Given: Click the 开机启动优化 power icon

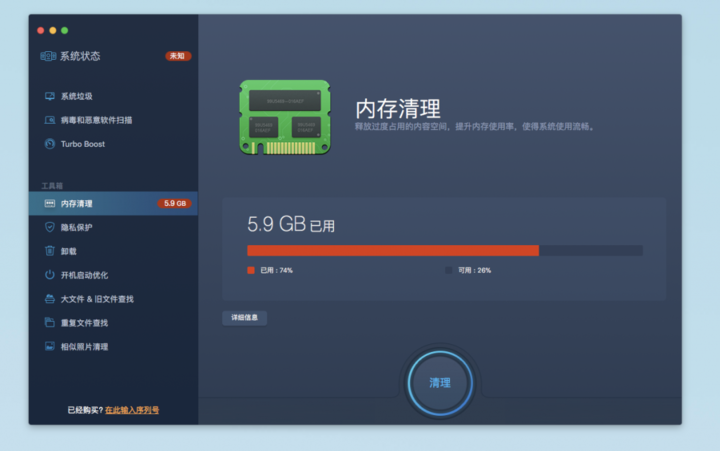Looking at the screenshot, I should [x=49, y=275].
